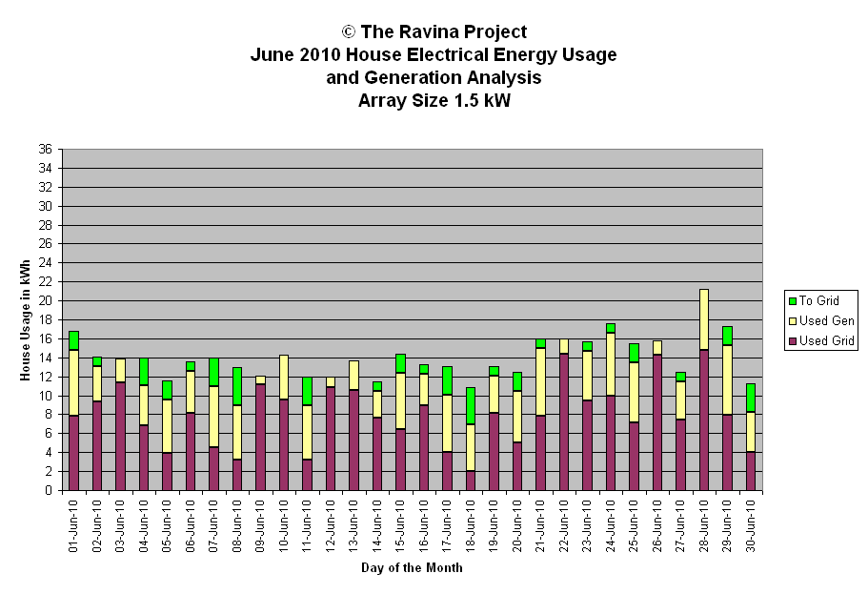This screenshot has height=594, width=868.
Task: Select the 'Used Gen' legend label
Action: [826, 320]
